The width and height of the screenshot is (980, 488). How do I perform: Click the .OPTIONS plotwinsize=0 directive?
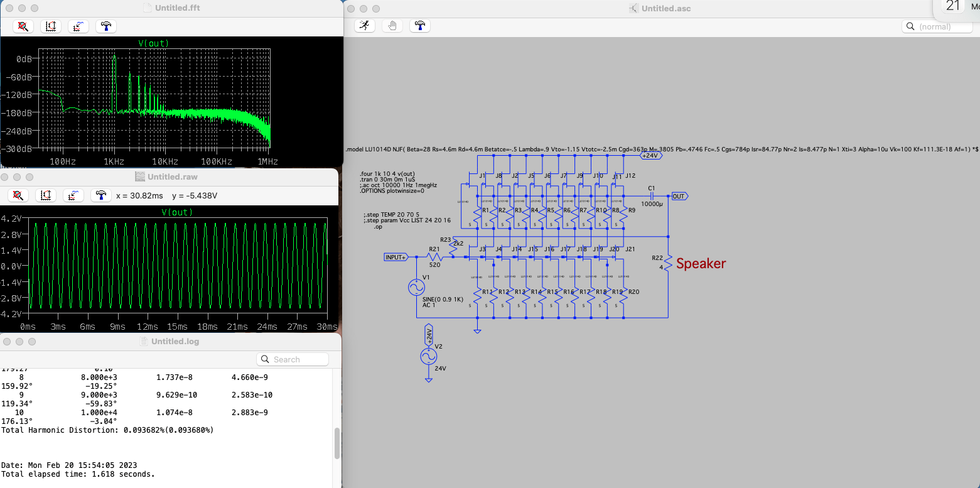(392, 191)
